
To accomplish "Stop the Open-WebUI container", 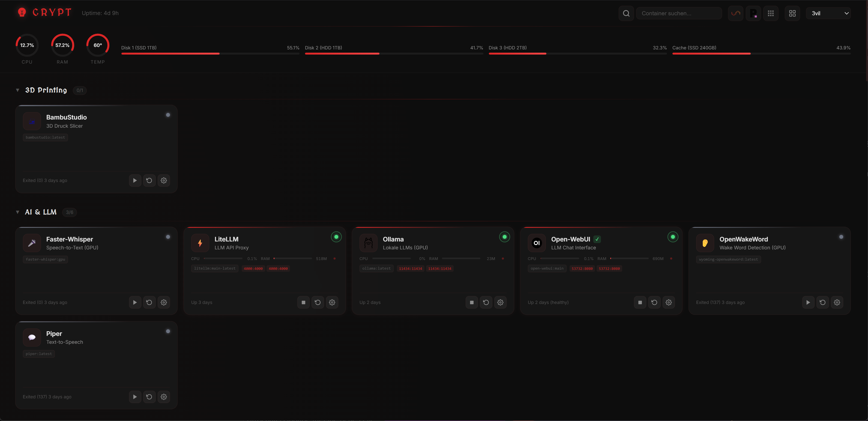I will pos(640,302).
